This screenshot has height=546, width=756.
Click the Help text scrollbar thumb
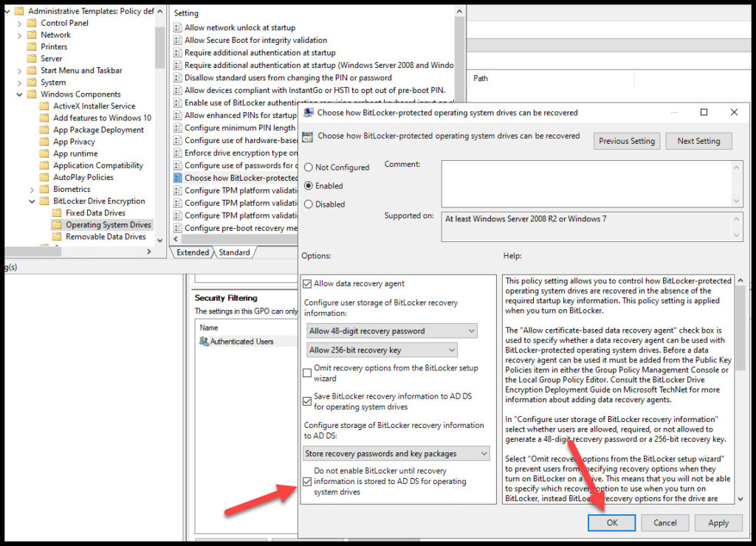(x=740, y=328)
